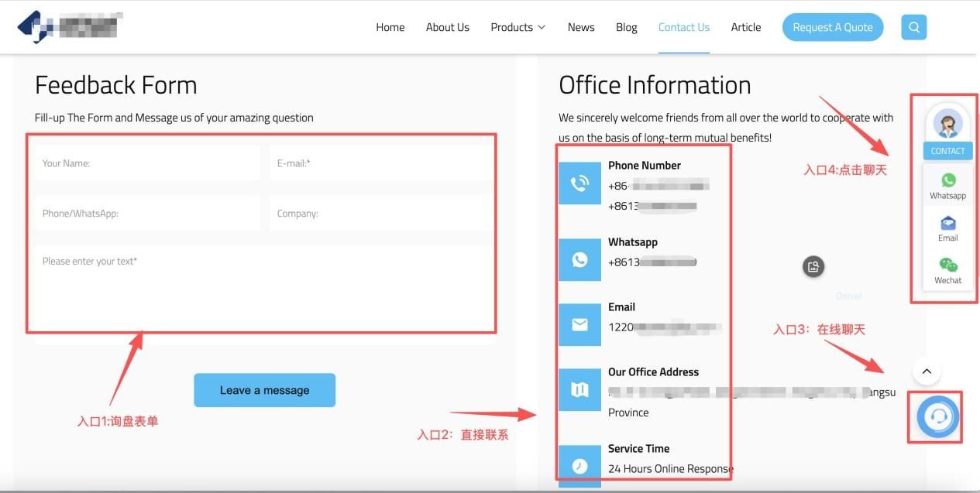This screenshot has height=493, width=980.
Task: Expand the Products dropdown chevron
Action: tap(542, 27)
